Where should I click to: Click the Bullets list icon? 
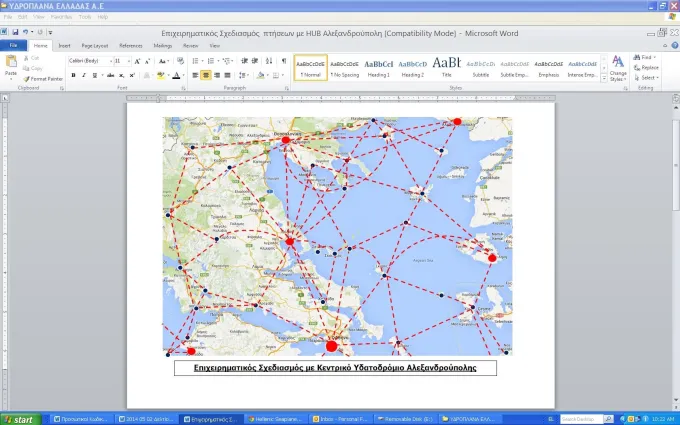tap(196, 61)
